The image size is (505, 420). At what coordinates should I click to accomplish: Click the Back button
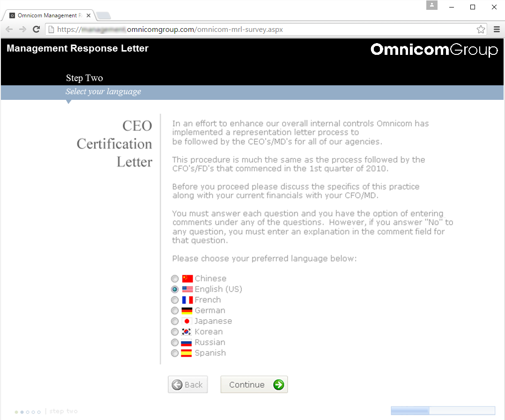point(188,384)
